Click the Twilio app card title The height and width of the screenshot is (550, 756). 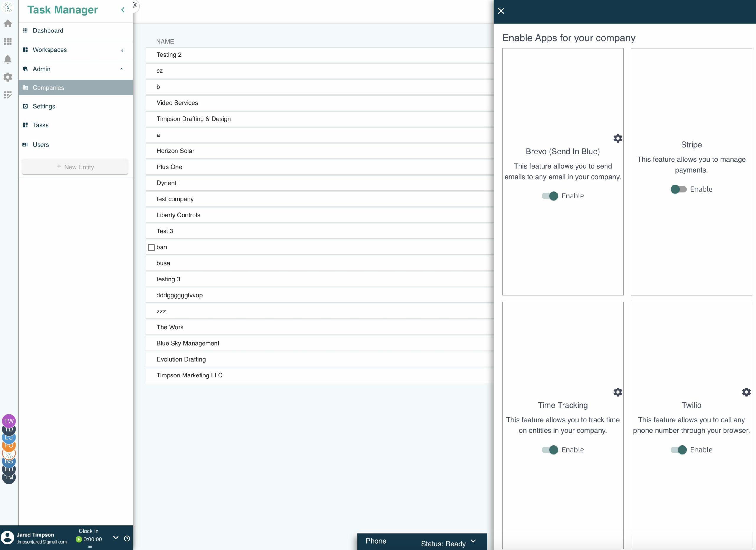click(x=691, y=405)
